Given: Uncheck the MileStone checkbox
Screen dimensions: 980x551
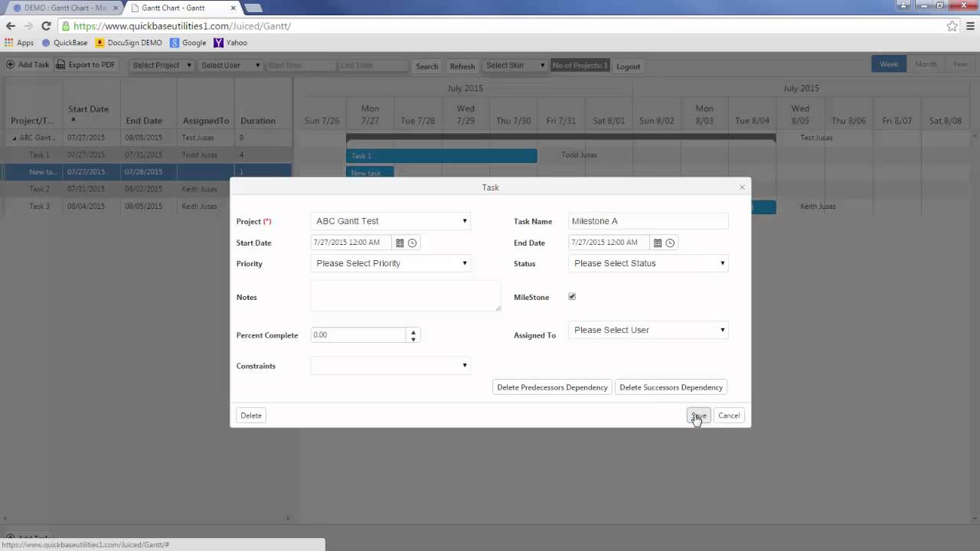Looking at the screenshot, I should (x=572, y=297).
